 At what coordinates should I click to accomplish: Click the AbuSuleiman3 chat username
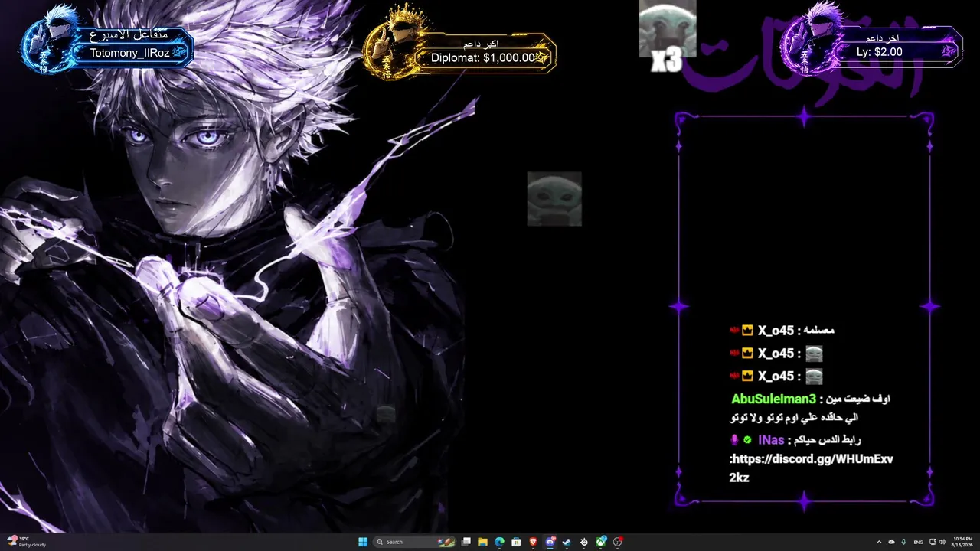tap(773, 399)
